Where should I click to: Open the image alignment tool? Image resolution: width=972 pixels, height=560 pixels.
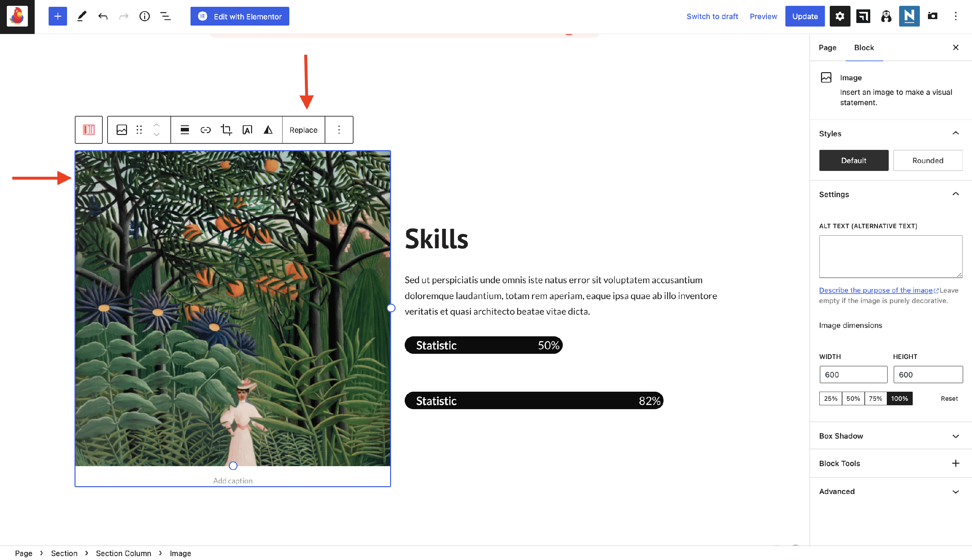tap(185, 130)
